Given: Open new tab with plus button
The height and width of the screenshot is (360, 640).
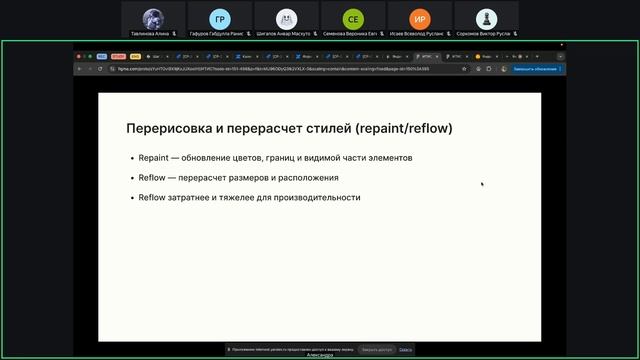Looking at the screenshot, I should click(x=537, y=56).
